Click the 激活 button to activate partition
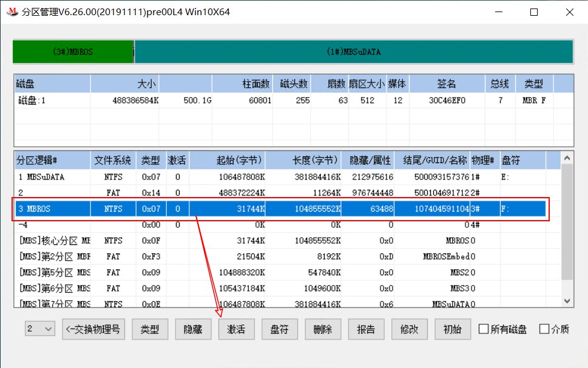The image size is (588, 368). coord(236,329)
